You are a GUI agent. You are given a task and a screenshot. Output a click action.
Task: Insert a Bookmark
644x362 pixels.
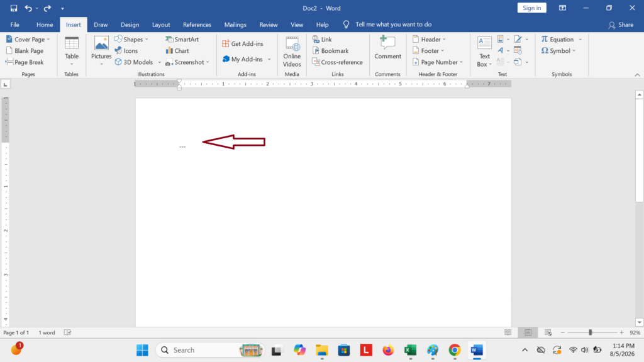click(x=330, y=51)
